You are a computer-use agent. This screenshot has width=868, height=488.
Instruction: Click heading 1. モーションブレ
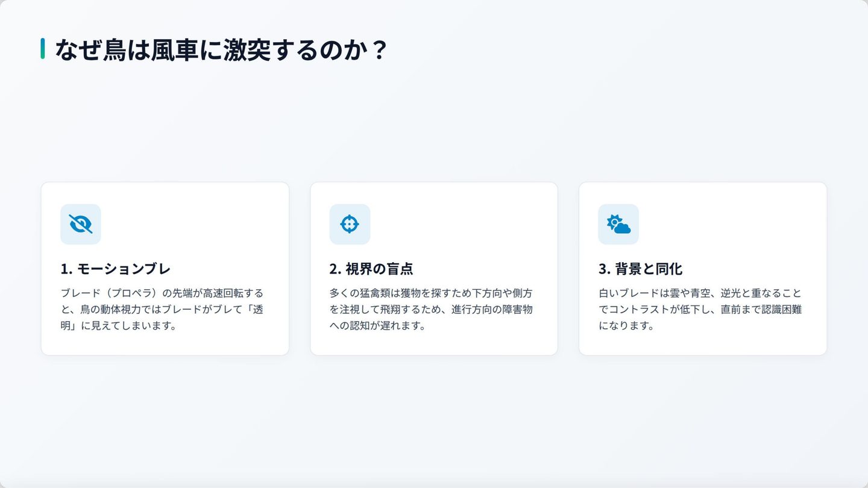tap(116, 269)
